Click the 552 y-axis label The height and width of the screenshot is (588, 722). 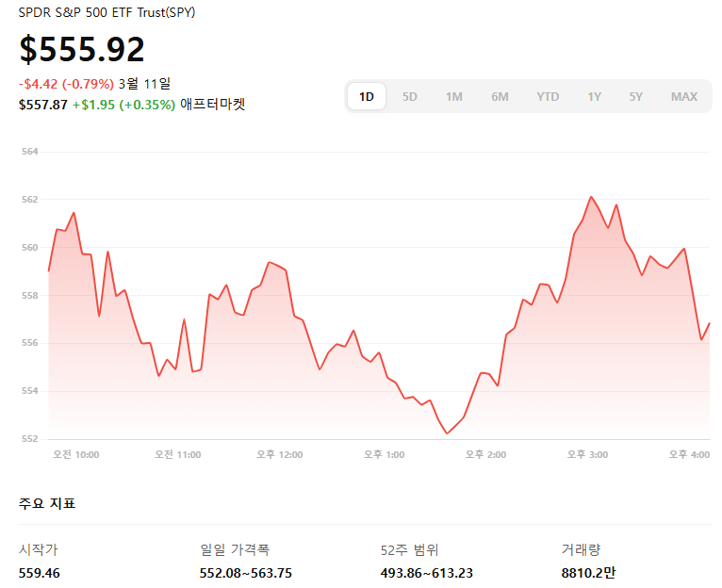[x=29, y=439]
